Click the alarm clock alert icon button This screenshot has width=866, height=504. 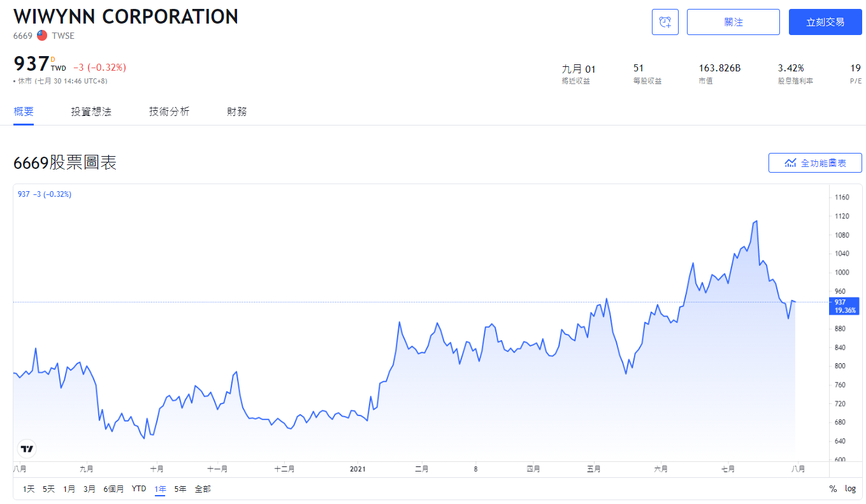point(665,22)
